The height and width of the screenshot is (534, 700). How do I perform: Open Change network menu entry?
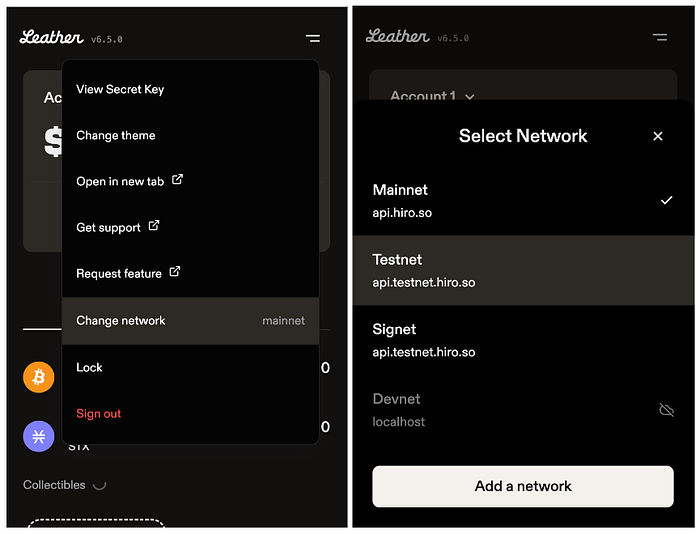(x=191, y=321)
